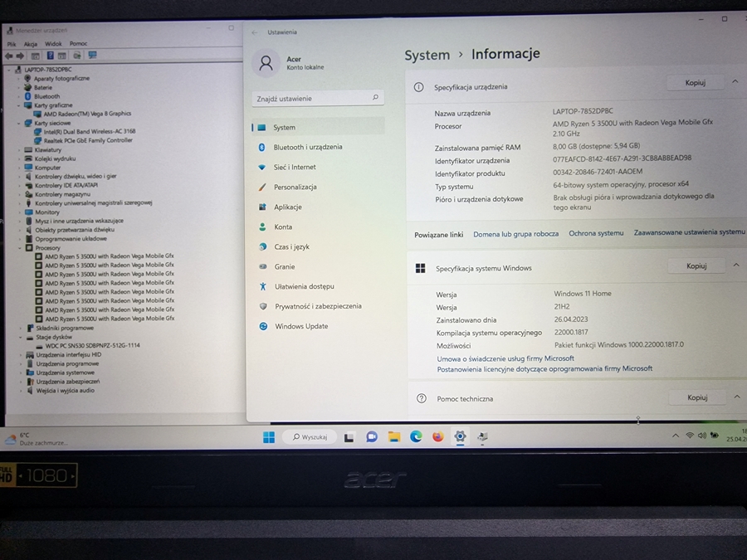Select the LAPTOP-7852DPBC root node
The image size is (747, 560).
coord(43,70)
